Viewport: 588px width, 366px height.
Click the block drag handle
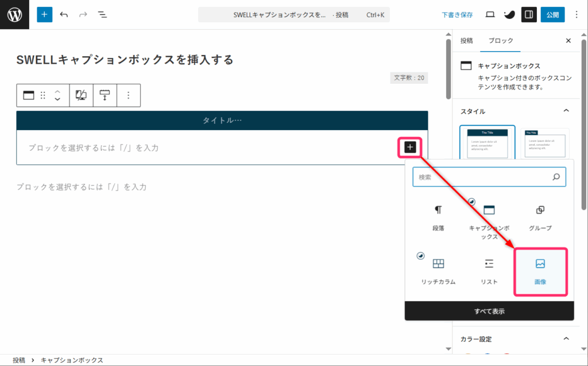[42, 95]
